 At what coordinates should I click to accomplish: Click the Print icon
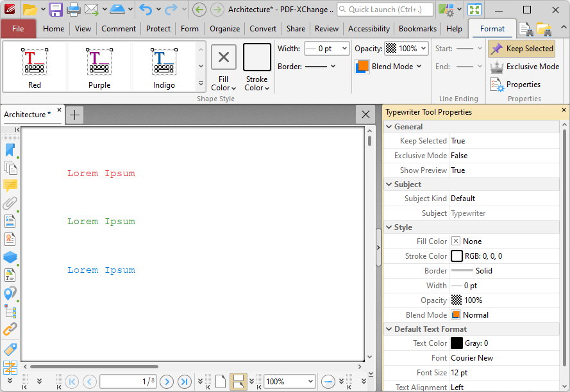74,10
